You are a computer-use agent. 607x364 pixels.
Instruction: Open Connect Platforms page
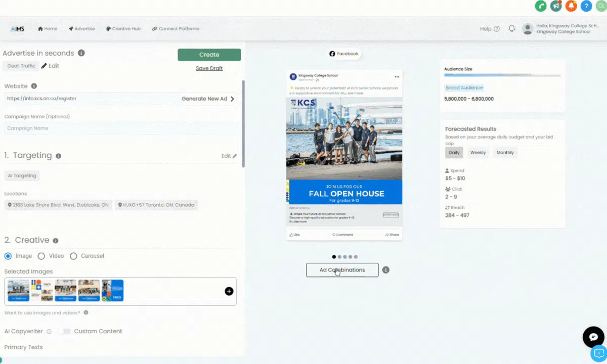(x=176, y=29)
